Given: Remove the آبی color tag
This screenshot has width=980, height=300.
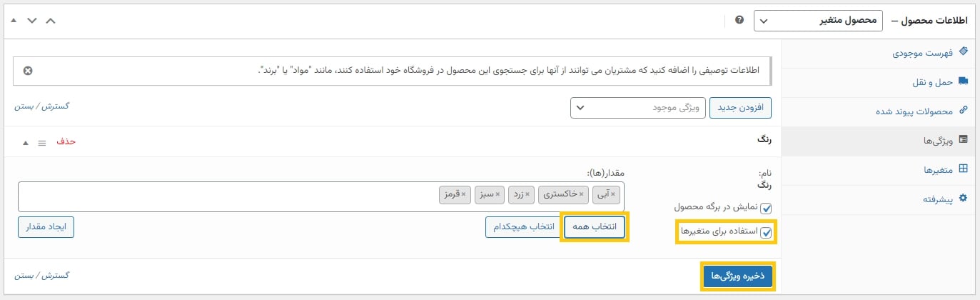Looking at the screenshot, I should click(x=612, y=194).
